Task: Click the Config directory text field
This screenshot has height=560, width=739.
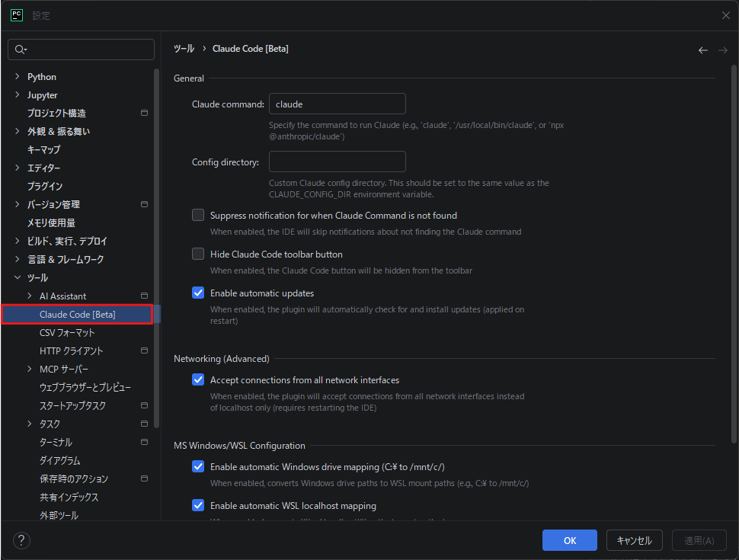Action: click(337, 162)
